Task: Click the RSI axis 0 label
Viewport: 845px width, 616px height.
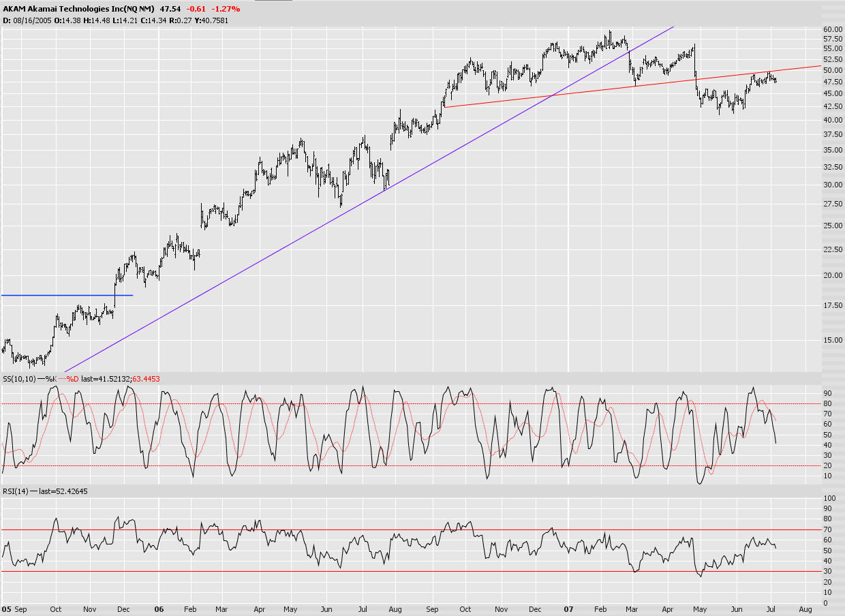Action: coord(826,603)
